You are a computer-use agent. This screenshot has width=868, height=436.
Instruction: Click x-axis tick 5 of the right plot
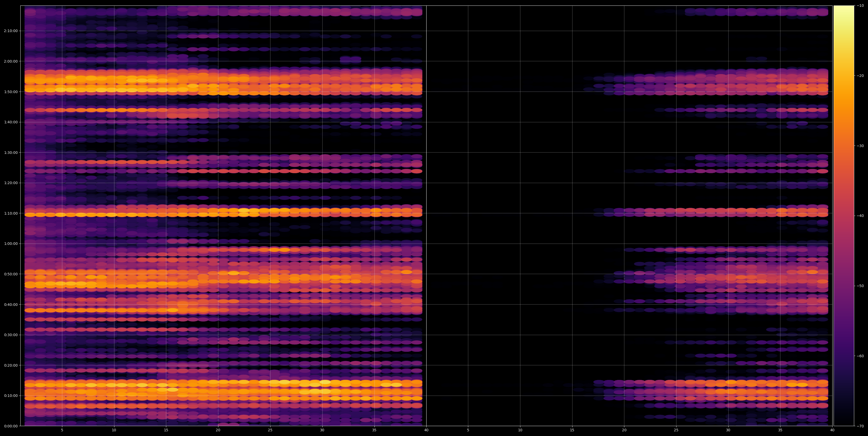[x=468, y=430]
